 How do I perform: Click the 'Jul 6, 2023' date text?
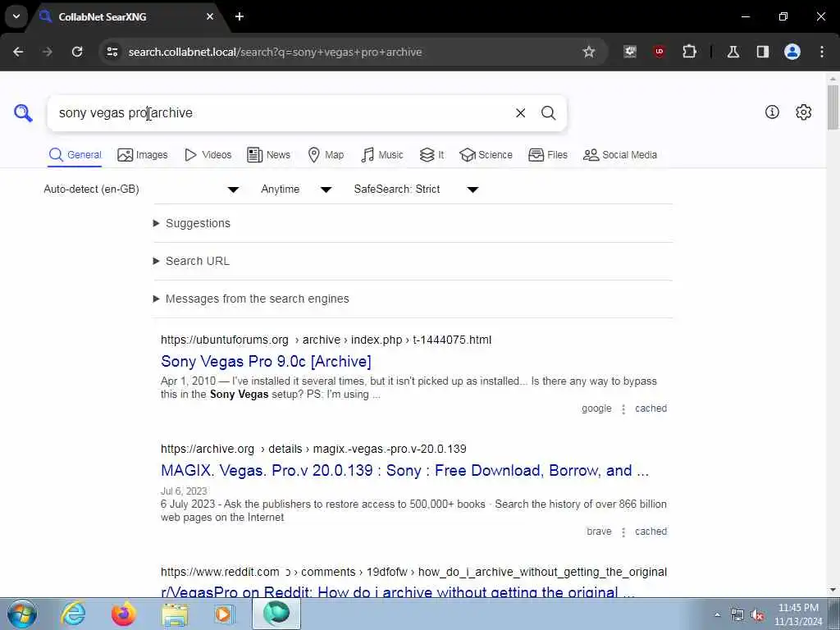tap(184, 491)
